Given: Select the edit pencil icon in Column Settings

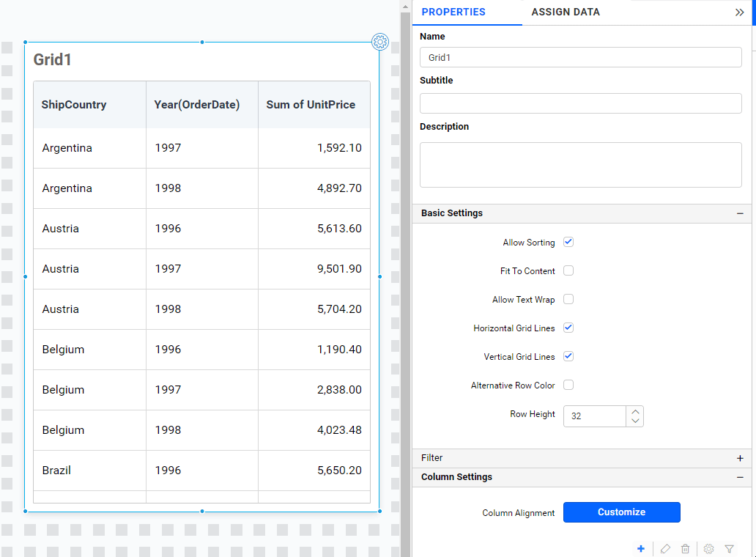Looking at the screenshot, I should (x=665, y=548).
